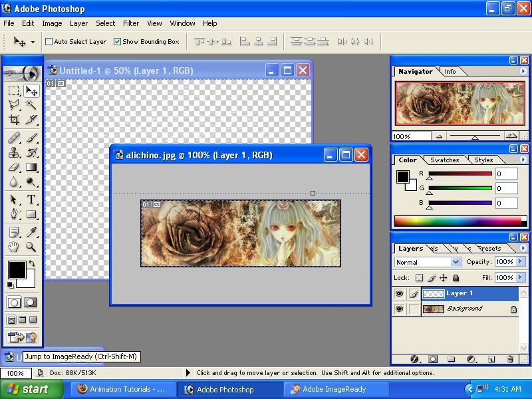Open Animation Tutorials browser window from taskbar
The image size is (532, 399).
124,389
